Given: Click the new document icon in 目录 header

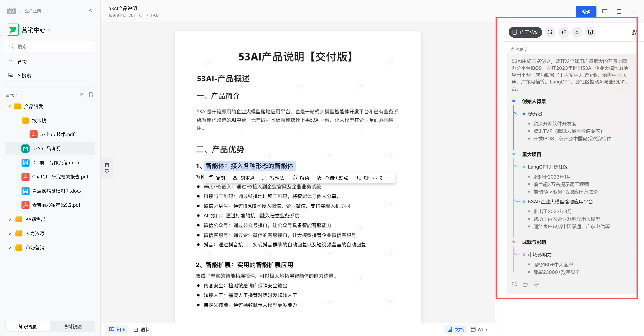Looking at the screenshot, I should 91,95.
